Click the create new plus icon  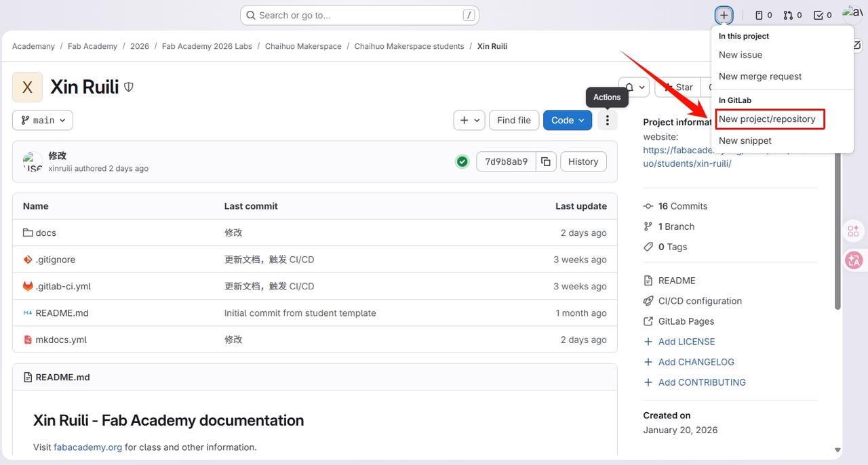724,15
